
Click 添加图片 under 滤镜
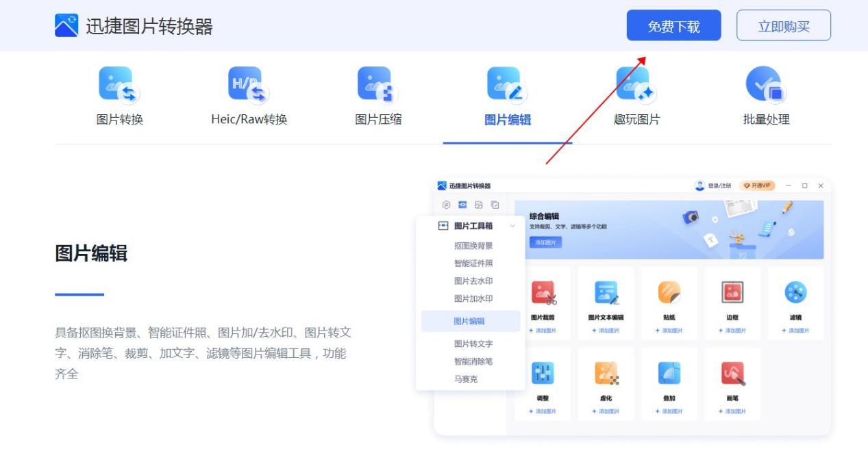(x=795, y=331)
